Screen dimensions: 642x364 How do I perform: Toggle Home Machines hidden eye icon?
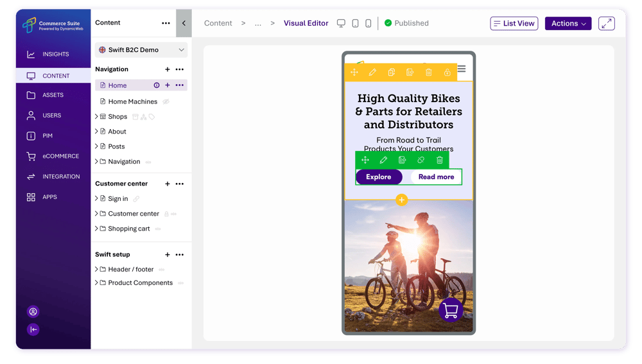166,101
